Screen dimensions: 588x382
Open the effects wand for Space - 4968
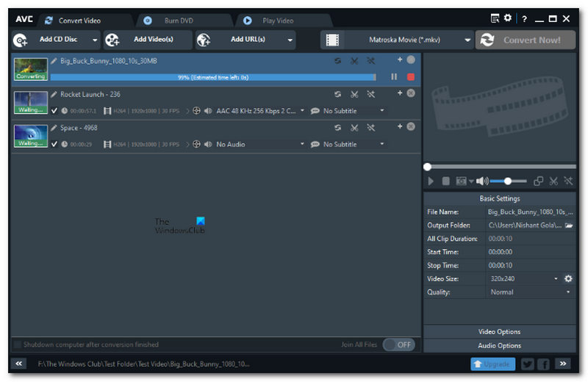pyautogui.click(x=371, y=128)
